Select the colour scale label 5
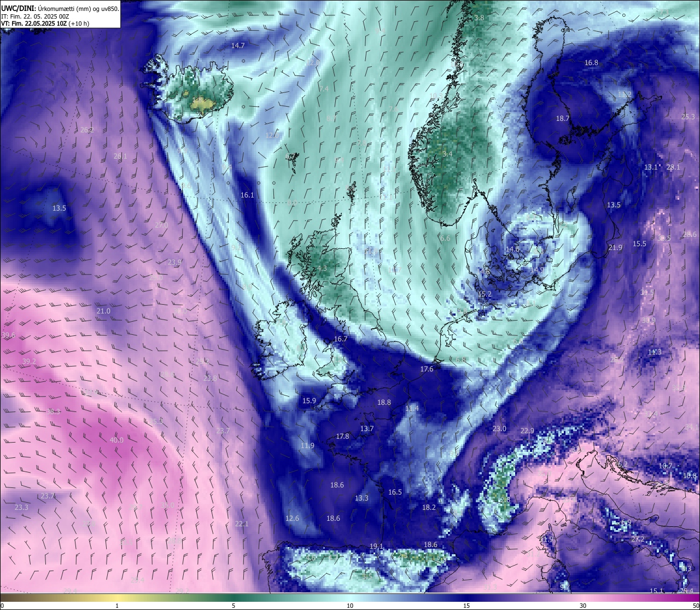Viewport: 700px width, 610px height. (234, 606)
